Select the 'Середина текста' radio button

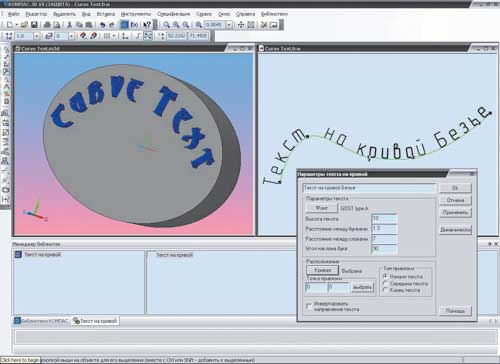pos(386,283)
